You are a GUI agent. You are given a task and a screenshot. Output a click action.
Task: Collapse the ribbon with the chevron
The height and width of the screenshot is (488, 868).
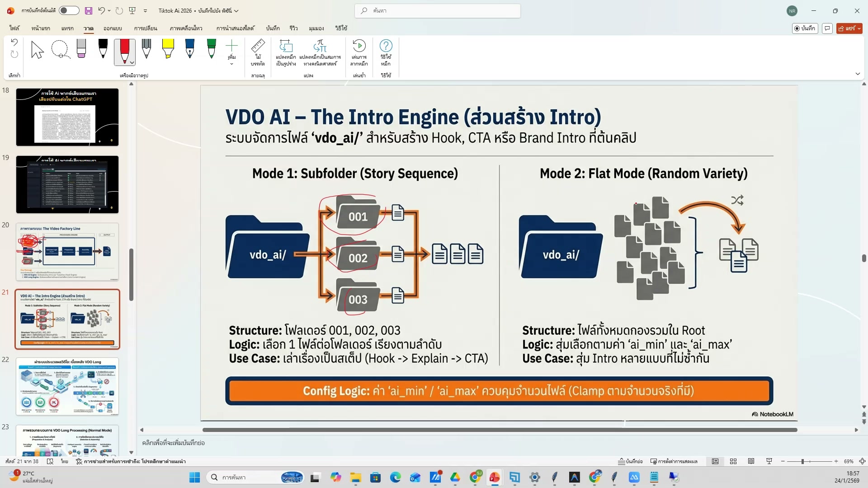[x=858, y=74]
